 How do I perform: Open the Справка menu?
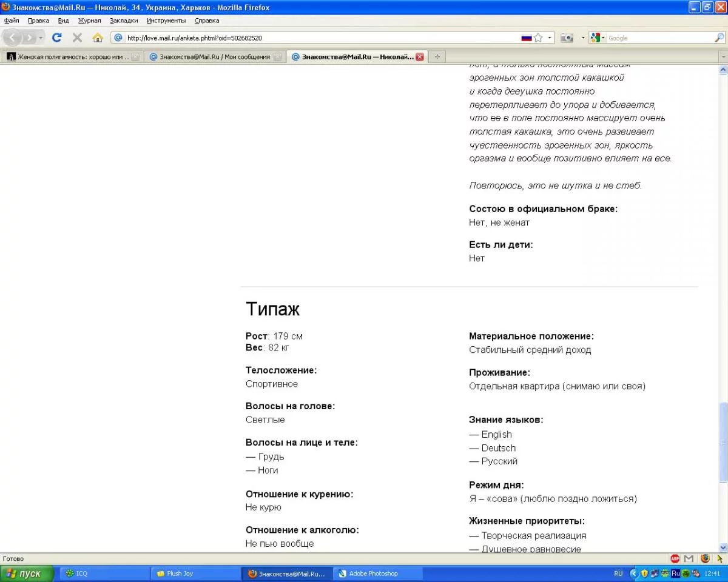coord(207,21)
